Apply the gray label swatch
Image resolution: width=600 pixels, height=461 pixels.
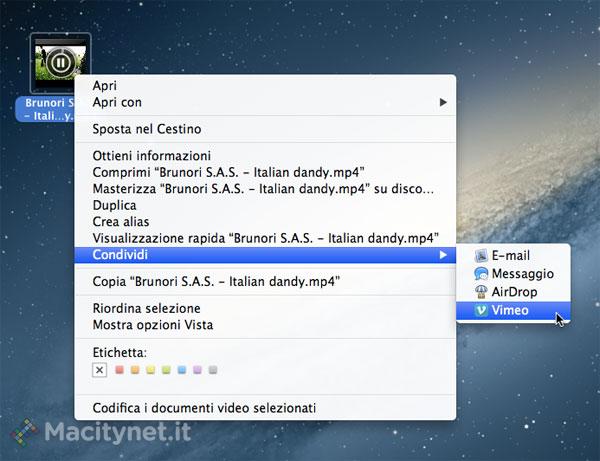[213, 370]
